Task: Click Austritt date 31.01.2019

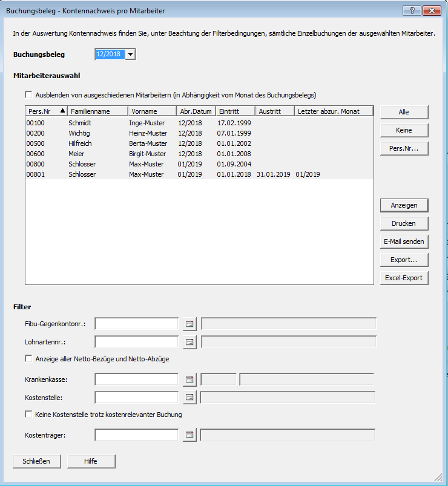Action: [x=274, y=174]
